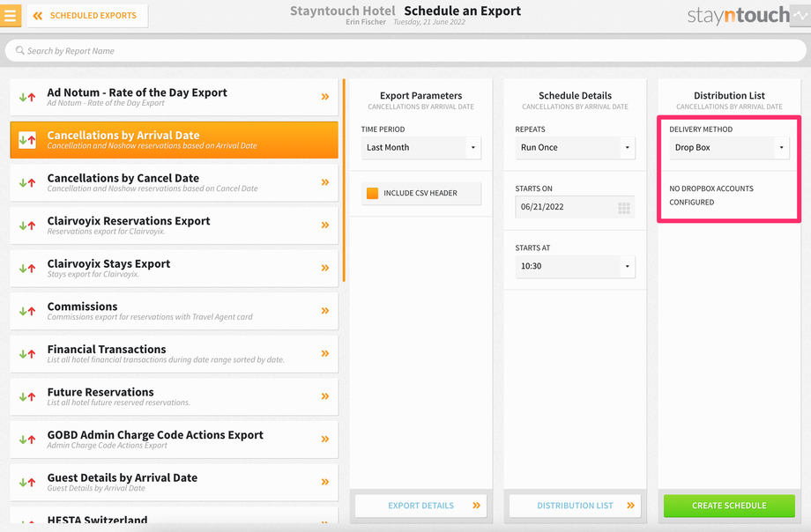Screen dimensions: 811x532
Task: Expand chevron on Cancellations by Cancel Date row
Action: click(x=324, y=182)
